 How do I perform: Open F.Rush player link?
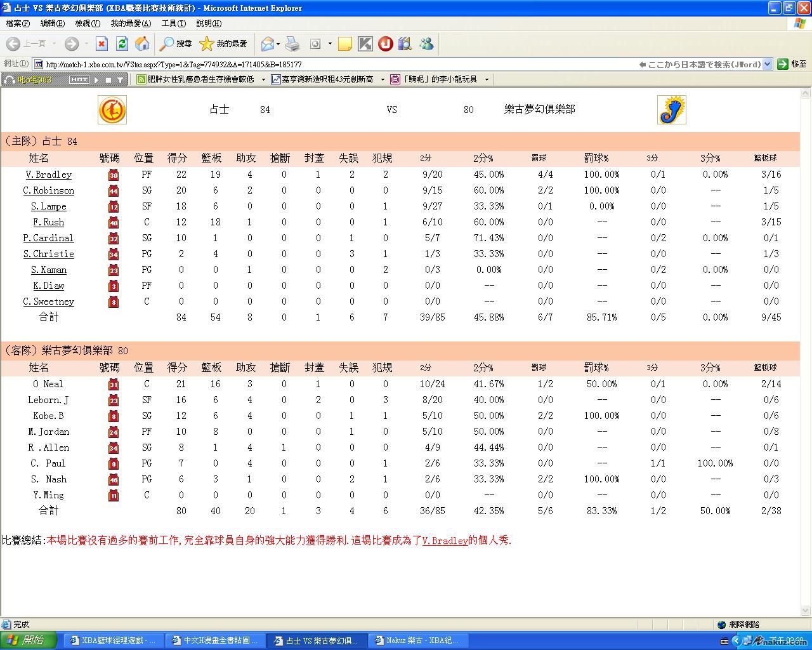click(49, 222)
